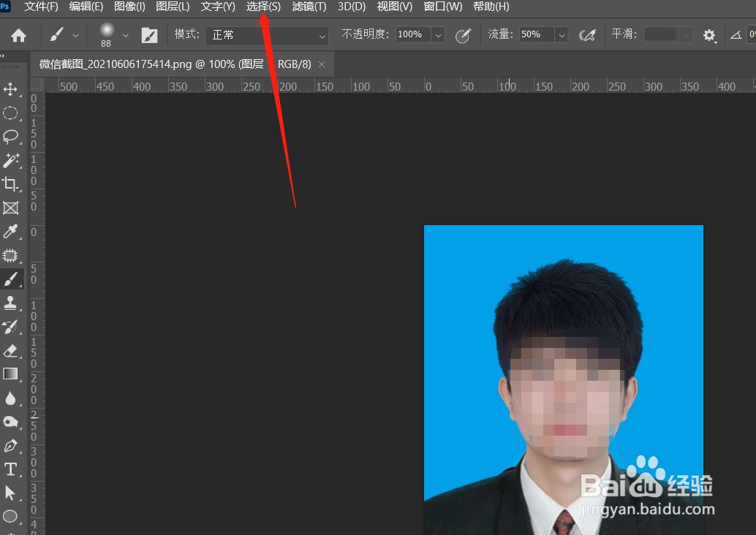
Task: Click the opacity 100% value field
Action: [x=413, y=34]
